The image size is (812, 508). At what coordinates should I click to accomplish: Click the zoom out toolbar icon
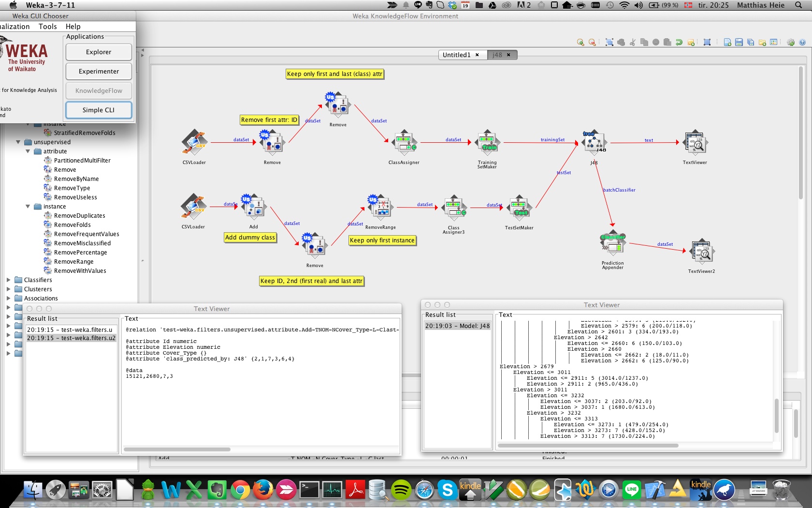click(x=592, y=43)
